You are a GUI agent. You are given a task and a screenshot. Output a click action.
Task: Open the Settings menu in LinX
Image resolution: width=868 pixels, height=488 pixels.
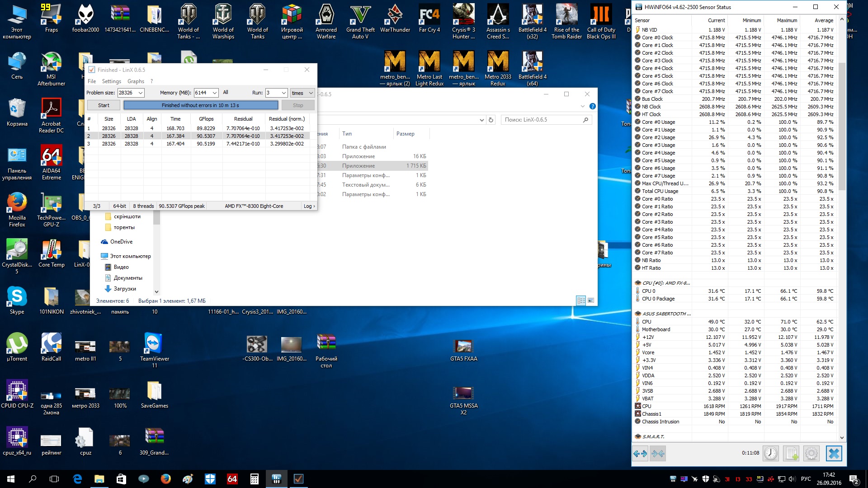(x=111, y=81)
